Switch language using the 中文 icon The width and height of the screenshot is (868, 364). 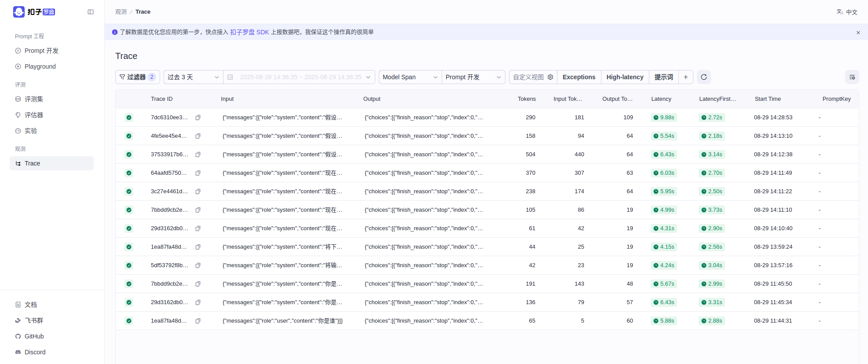[x=847, y=12]
